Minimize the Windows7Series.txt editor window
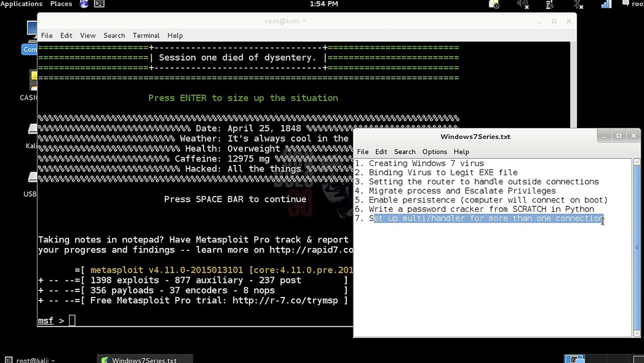 pos(604,136)
